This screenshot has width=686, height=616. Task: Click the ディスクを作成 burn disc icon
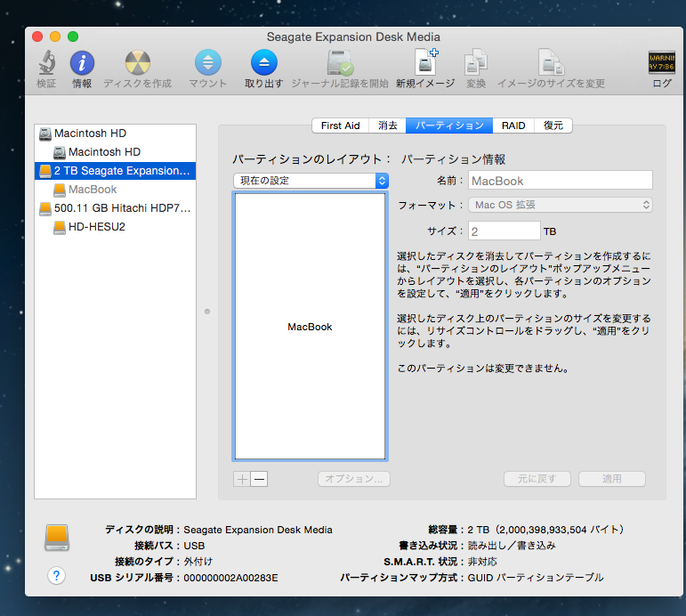point(137,63)
